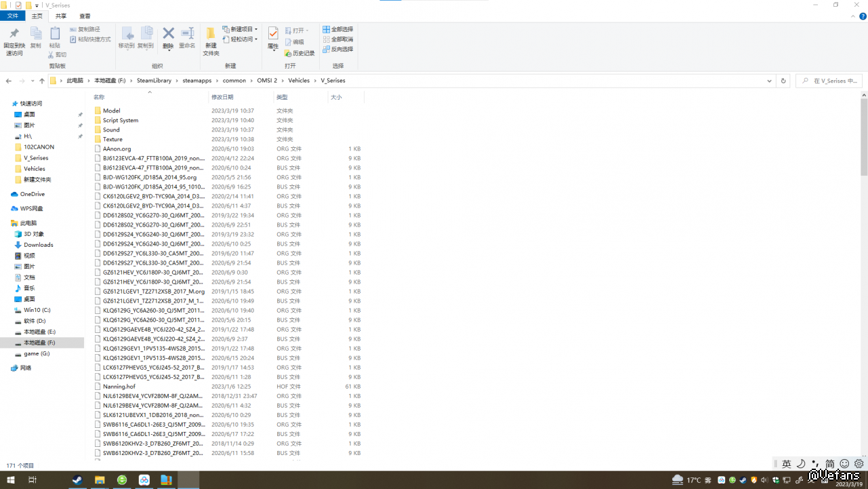The image size is (868, 489).
Task: Click the 属性 properties icon
Action: point(273,34)
